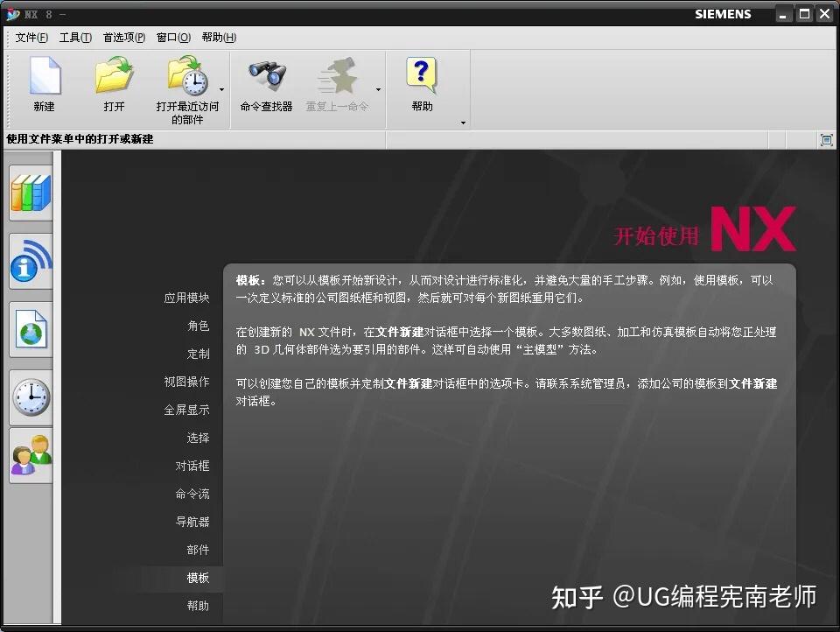Click the clock history sidebar icon
The image size is (840, 632).
pyautogui.click(x=31, y=397)
